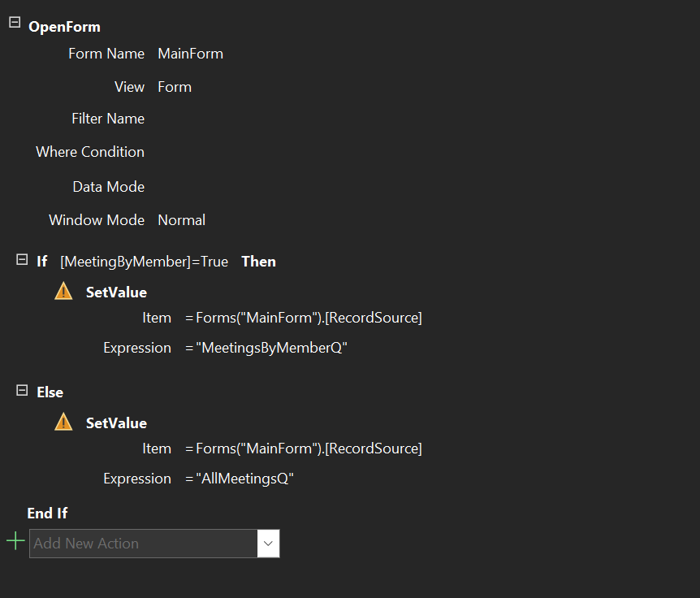This screenshot has height=598, width=700.
Task: Select the first SetValue action title
Action: (x=116, y=292)
